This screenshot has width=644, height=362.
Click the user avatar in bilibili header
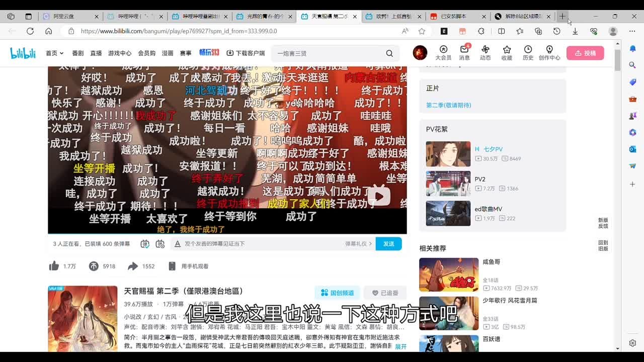420,53
